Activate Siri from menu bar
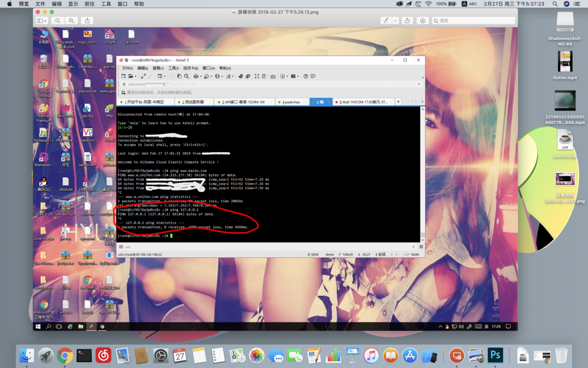The image size is (588, 368). tap(567, 4)
